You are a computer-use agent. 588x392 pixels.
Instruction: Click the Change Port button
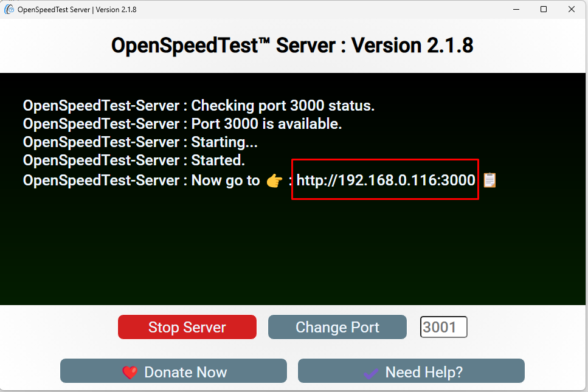(x=337, y=327)
